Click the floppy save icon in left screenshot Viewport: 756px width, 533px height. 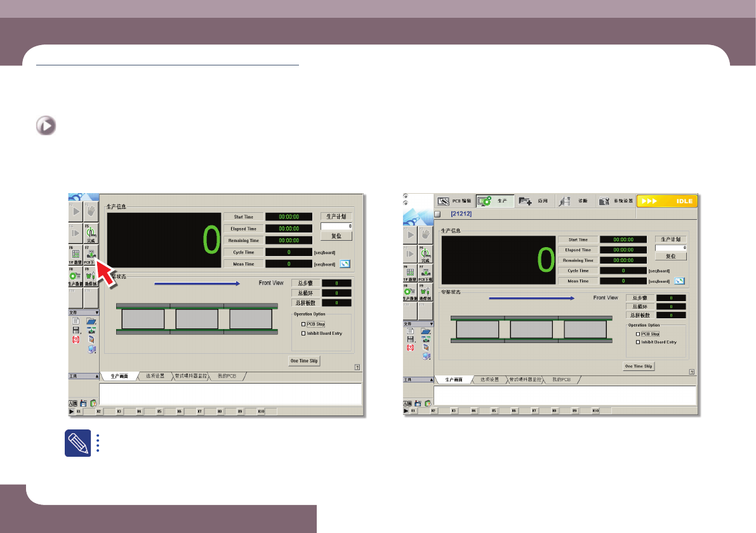[76, 330]
